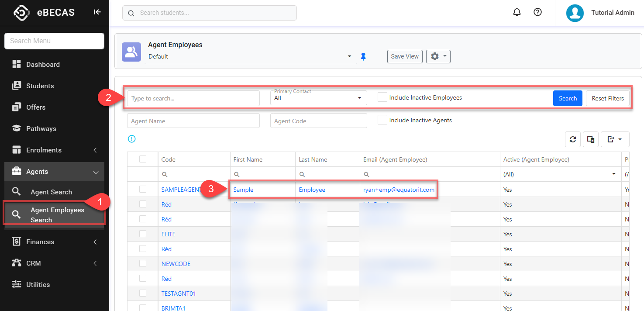Open the gear settings dropdown
The width and height of the screenshot is (644, 311).
(438, 56)
